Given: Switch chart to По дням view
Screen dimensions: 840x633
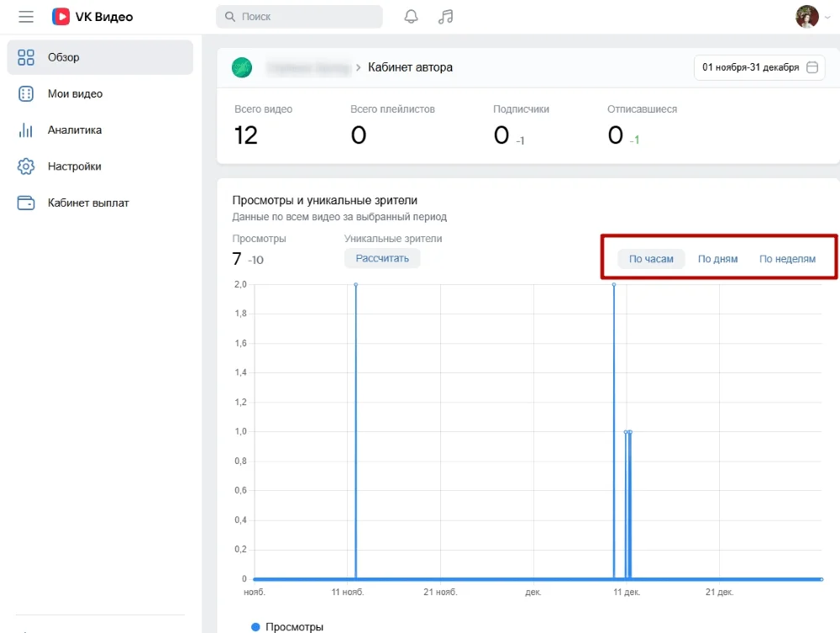Looking at the screenshot, I should coord(717,259).
